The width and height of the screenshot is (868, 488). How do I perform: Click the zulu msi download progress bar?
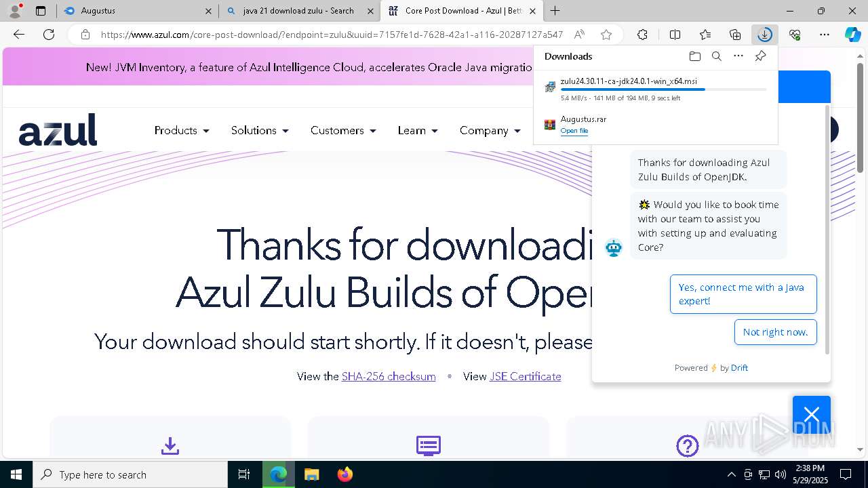(664, 89)
